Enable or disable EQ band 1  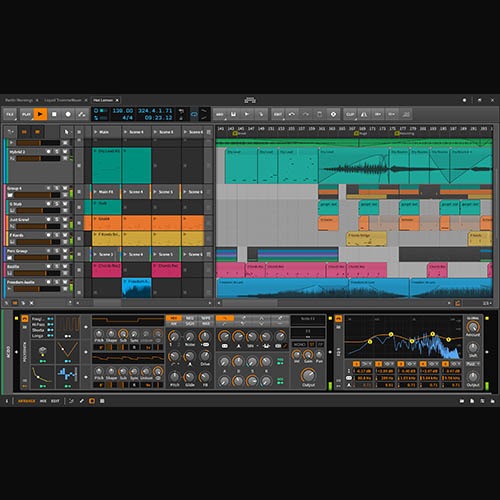coord(356,364)
